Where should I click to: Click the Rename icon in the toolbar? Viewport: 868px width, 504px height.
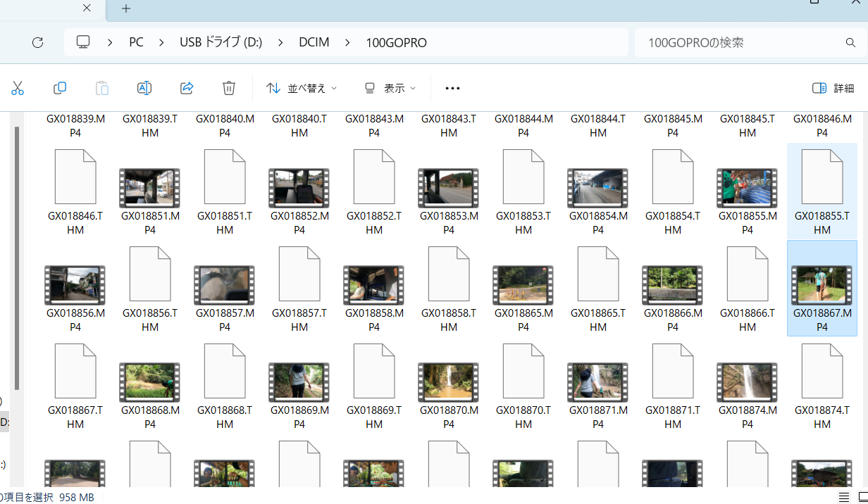pos(144,88)
